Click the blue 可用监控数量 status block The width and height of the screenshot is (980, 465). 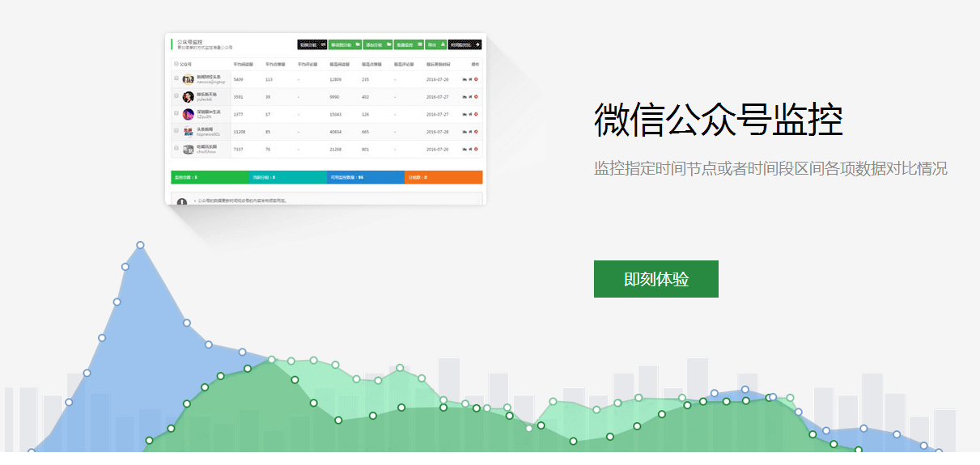pyautogui.click(x=365, y=177)
